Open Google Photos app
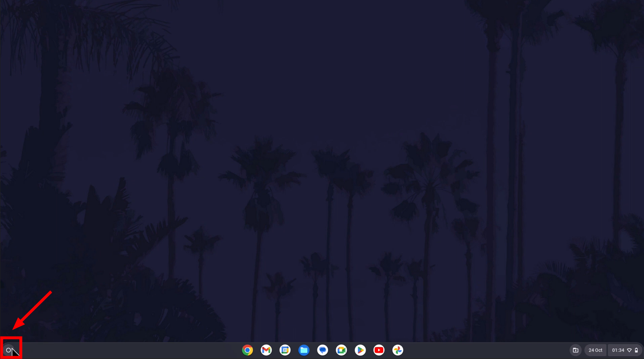This screenshot has height=359, width=644. coord(397,350)
